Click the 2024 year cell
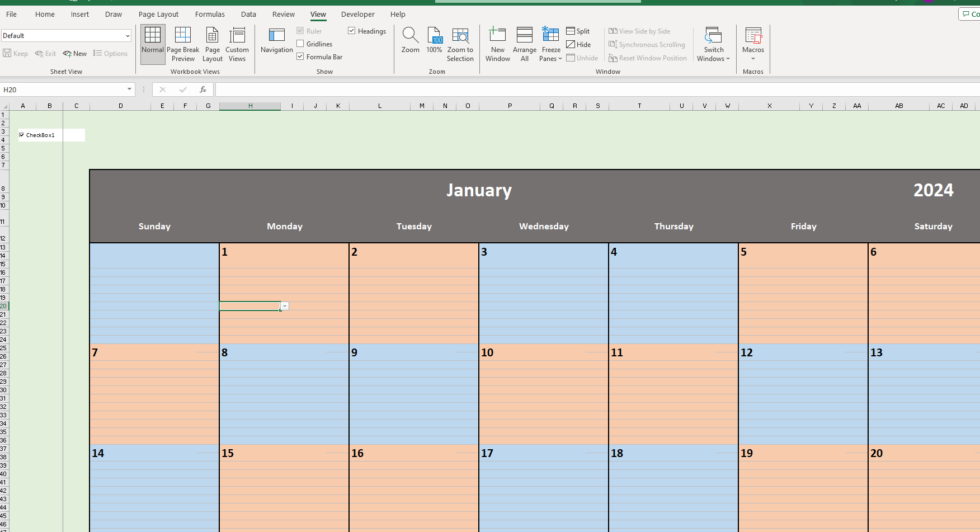The height and width of the screenshot is (532, 980). click(x=933, y=190)
